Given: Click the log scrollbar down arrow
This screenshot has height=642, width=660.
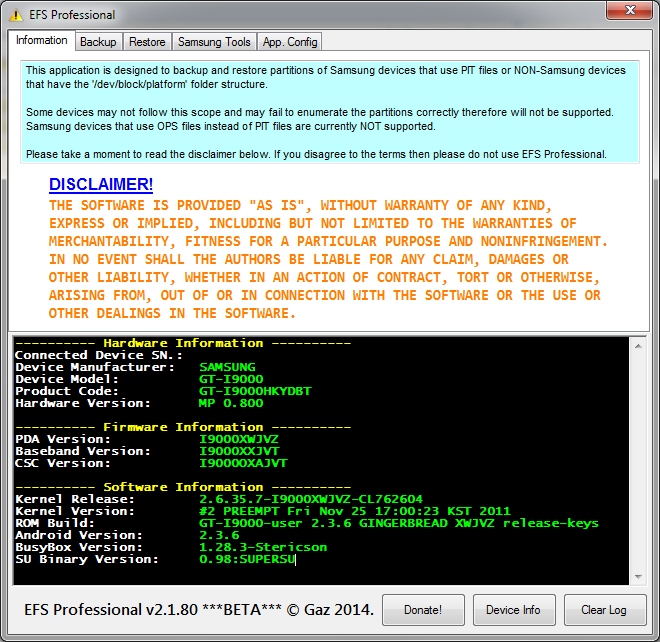Looking at the screenshot, I should (638, 577).
